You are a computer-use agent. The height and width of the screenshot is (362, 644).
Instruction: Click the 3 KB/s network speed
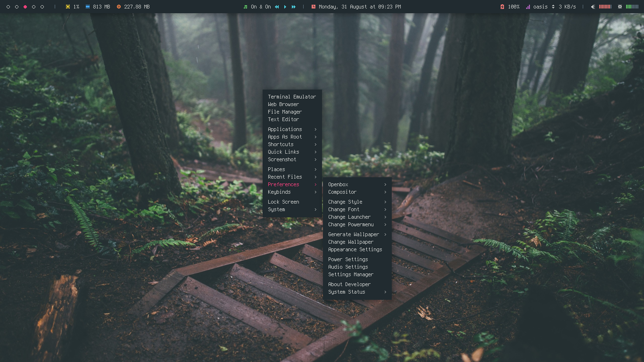pos(567,7)
